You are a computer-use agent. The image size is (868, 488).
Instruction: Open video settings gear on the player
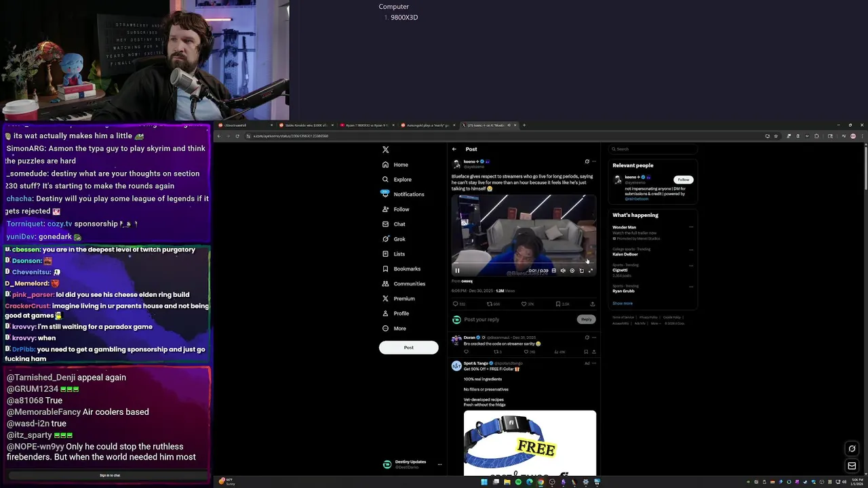[572, 271]
